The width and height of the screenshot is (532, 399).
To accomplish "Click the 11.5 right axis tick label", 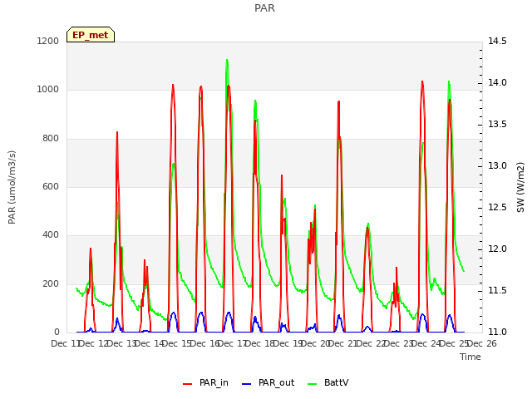I will click(x=497, y=291).
